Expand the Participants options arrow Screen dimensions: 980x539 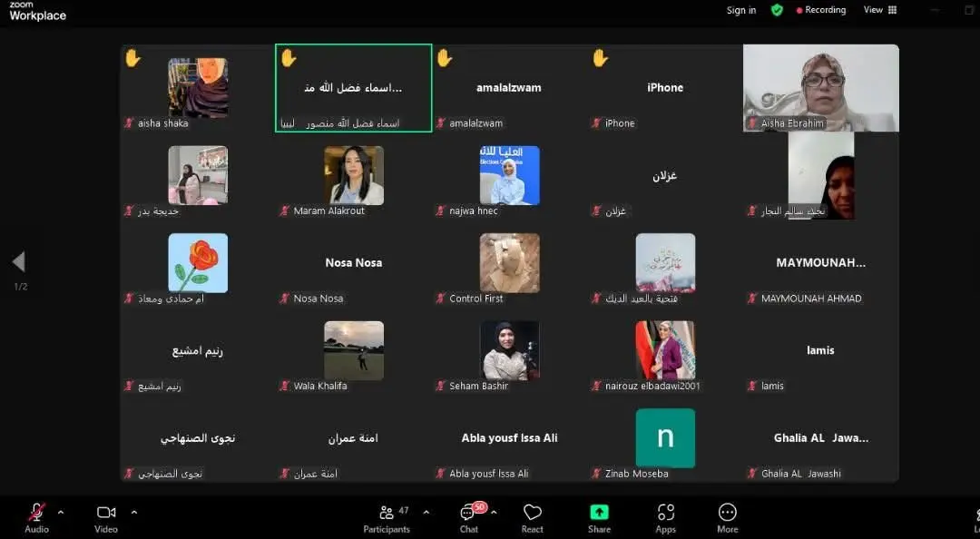coord(426,512)
